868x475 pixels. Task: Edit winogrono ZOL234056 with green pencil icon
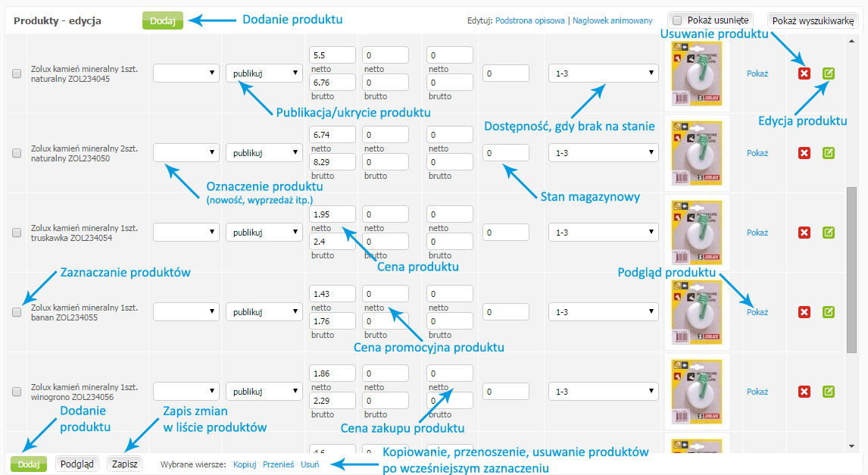click(828, 392)
